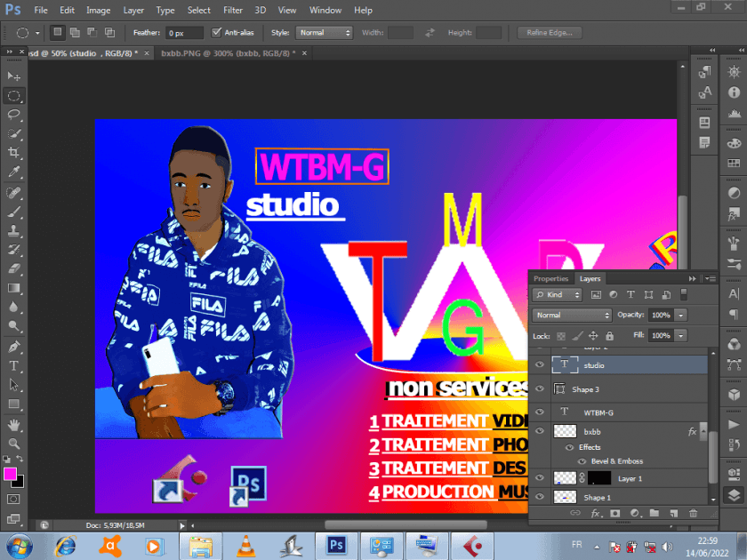Toggle lock transparent pixels

click(561, 336)
